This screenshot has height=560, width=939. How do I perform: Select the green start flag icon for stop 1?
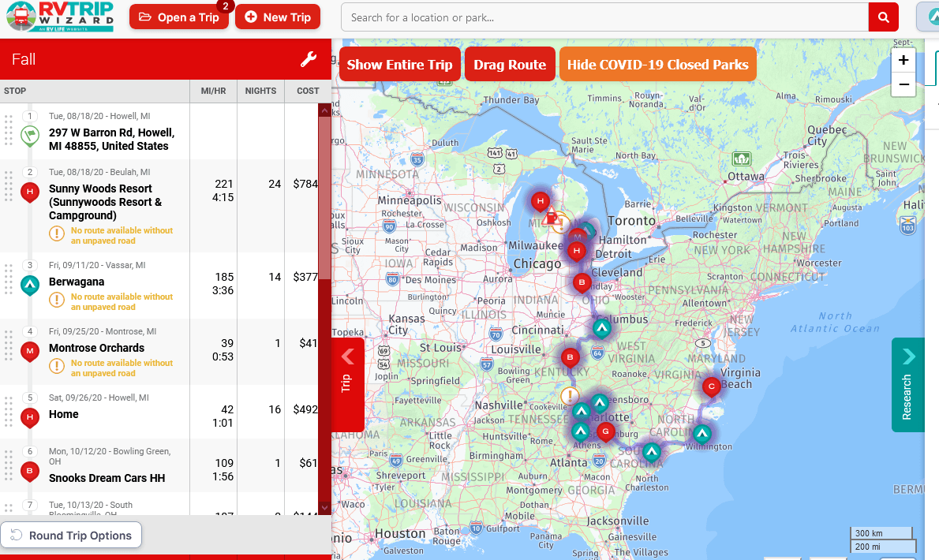(x=30, y=134)
